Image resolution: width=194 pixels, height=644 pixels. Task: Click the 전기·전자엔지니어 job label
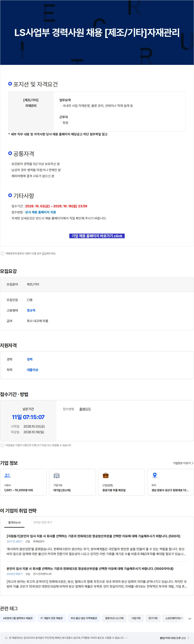(x=42, y=574)
